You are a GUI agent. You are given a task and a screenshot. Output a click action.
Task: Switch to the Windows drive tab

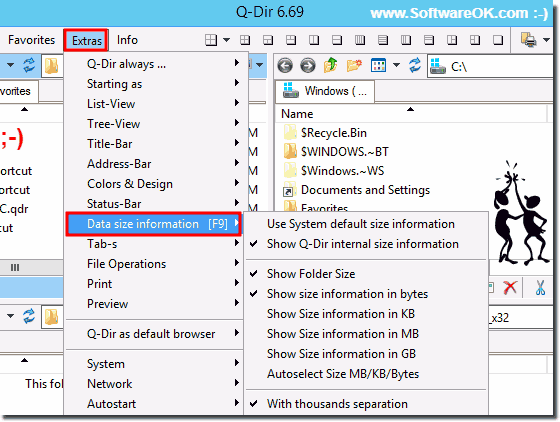(x=325, y=91)
